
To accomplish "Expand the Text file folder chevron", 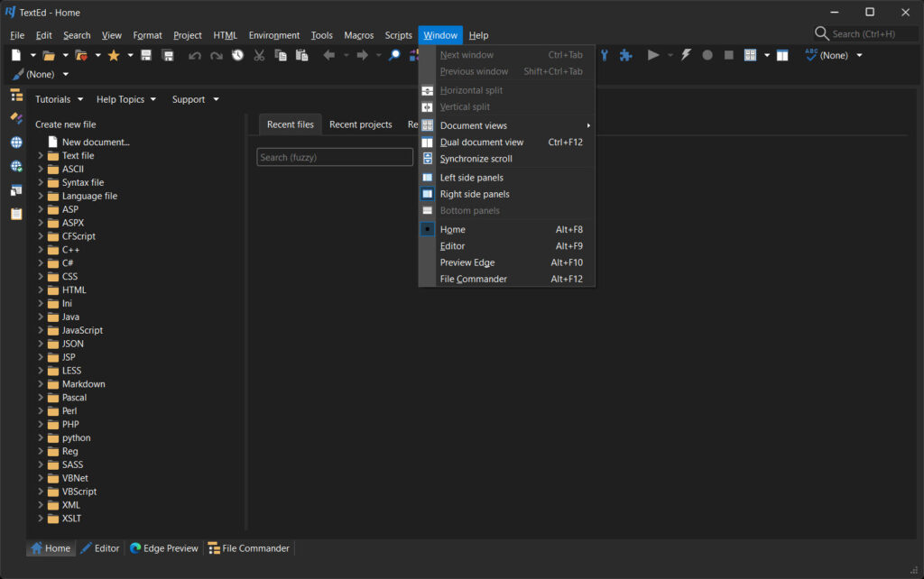I will [40, 155].
